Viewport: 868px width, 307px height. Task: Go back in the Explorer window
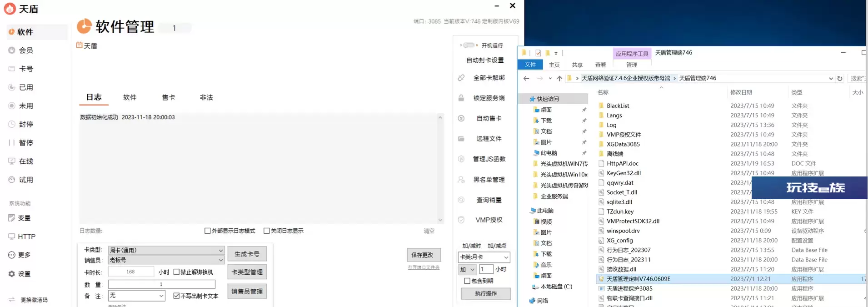(x=526, y=78)
